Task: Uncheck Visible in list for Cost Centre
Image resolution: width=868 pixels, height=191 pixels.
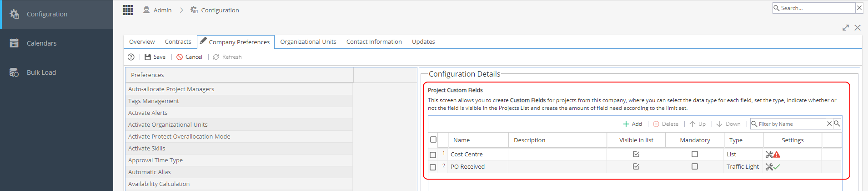Action: [x=636, y=154]
